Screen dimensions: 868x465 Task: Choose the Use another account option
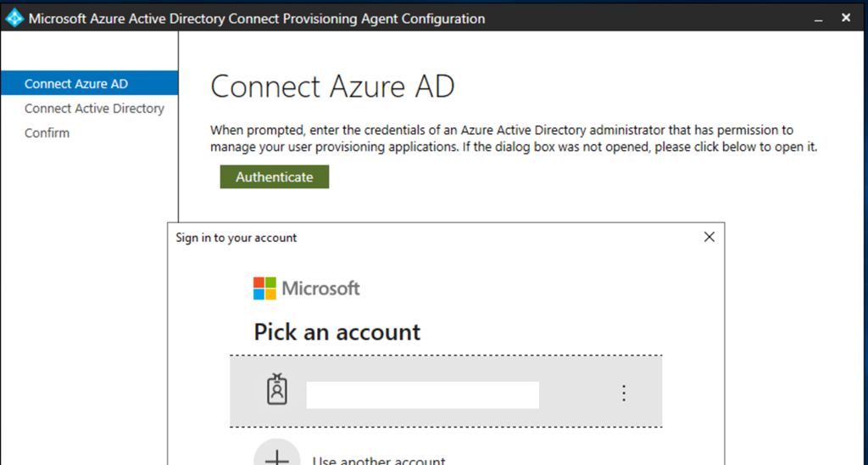[x=378, y=461]
